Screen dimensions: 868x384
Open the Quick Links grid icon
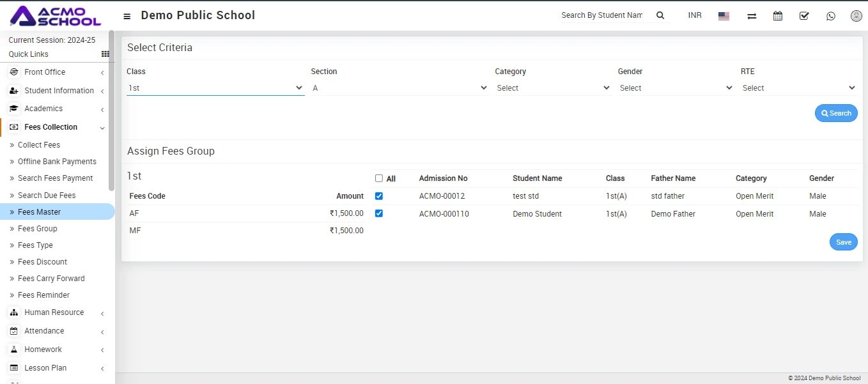tap(105, 54)
